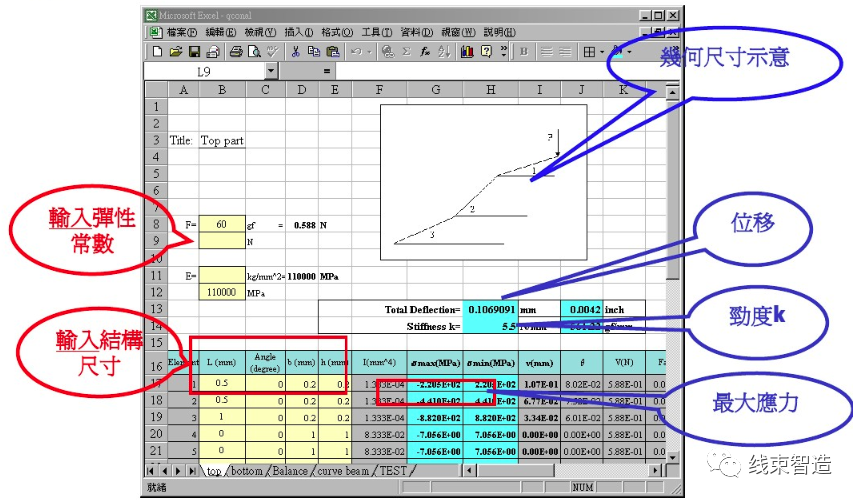
Task: Open the Borders dropdown arrow
Action: (x=602, y=52)
